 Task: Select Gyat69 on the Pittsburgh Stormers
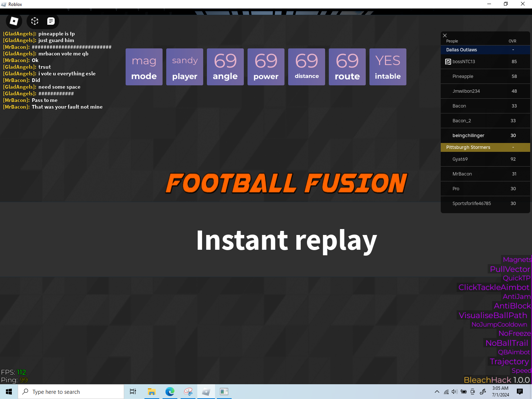point(485,159)
